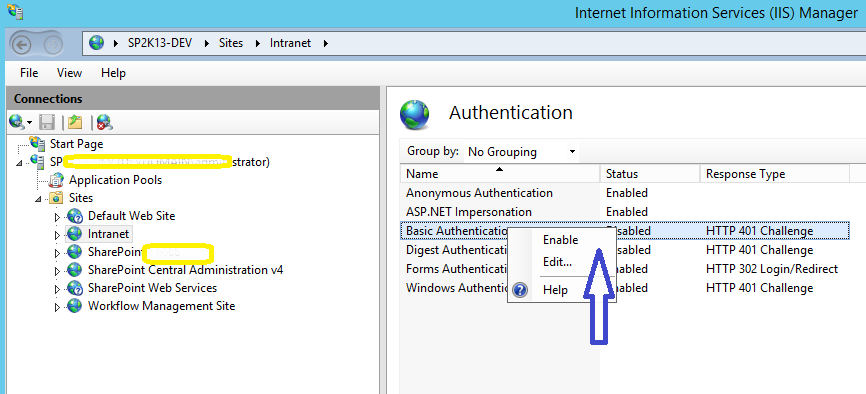The width and height of the screenshot is (866, 394).
Task: Sort by the Response Type column header
Action: (x=774, y=174)
